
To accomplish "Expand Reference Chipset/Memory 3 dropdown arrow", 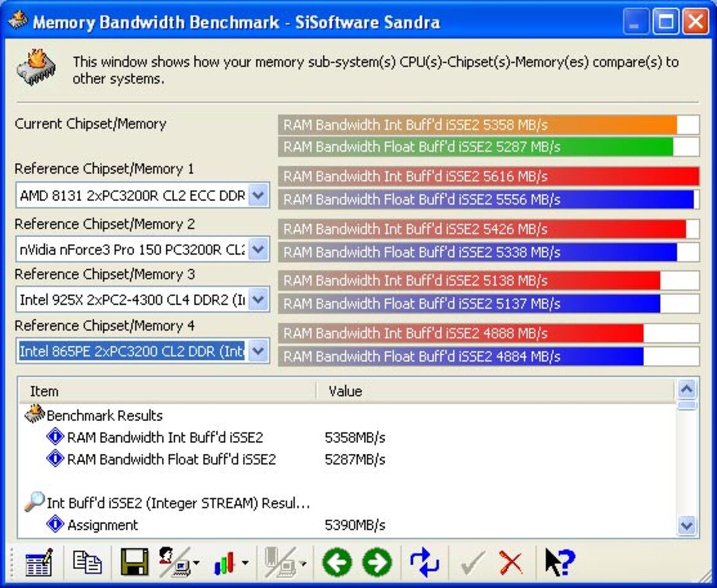I will (258, 300).
